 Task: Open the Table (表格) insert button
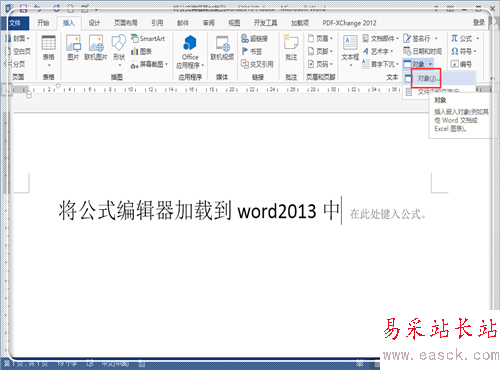pos(49,51)
